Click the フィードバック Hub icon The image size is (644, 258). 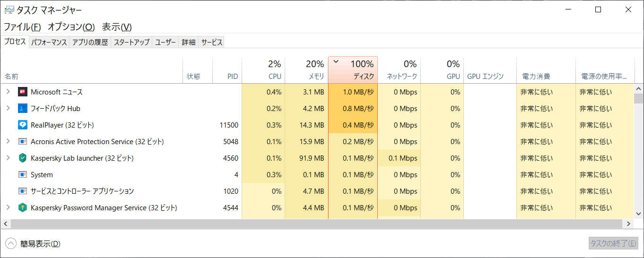coord(23,108)
